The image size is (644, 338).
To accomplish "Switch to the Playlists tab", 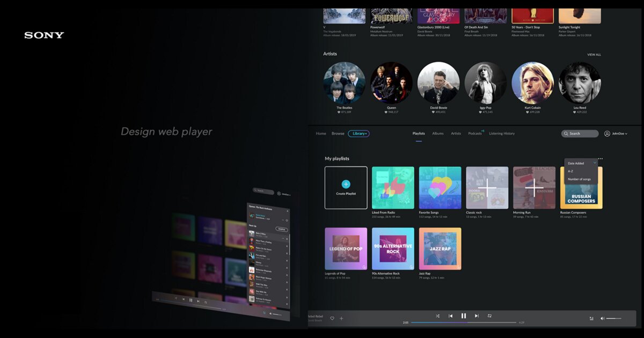I will 419,134.
